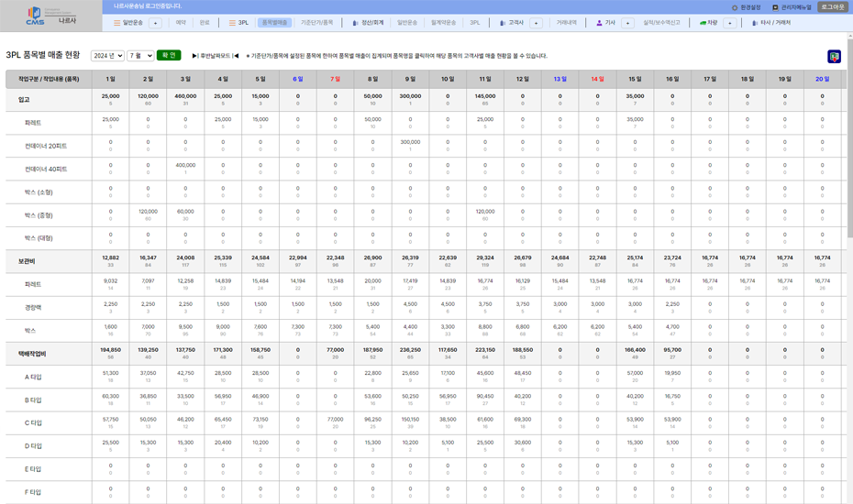853x504 pixels.
Task: Click the C 타입 item
Action: (33, 423)
